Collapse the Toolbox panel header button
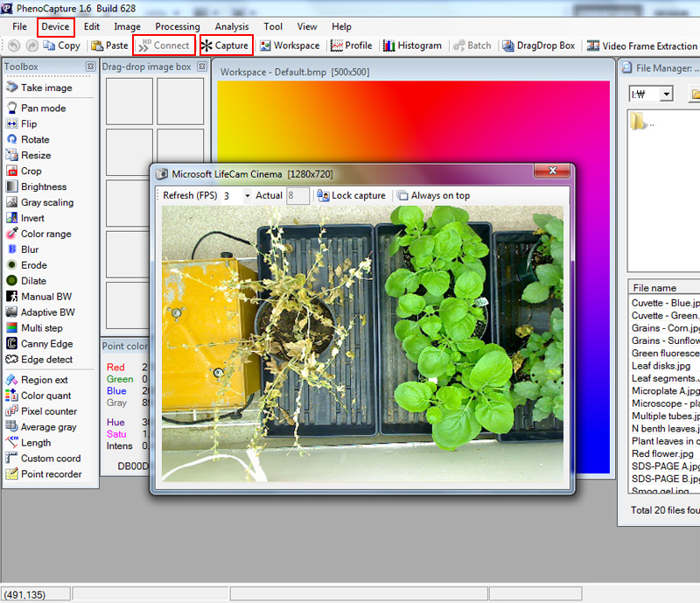700x603 pixels. click(x=90, y=67)
